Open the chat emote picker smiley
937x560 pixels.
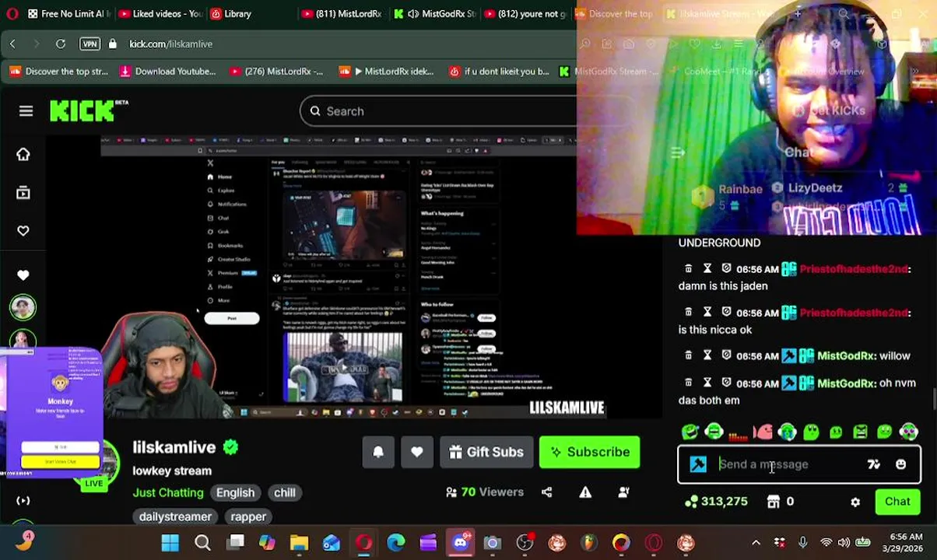[900, 464]
